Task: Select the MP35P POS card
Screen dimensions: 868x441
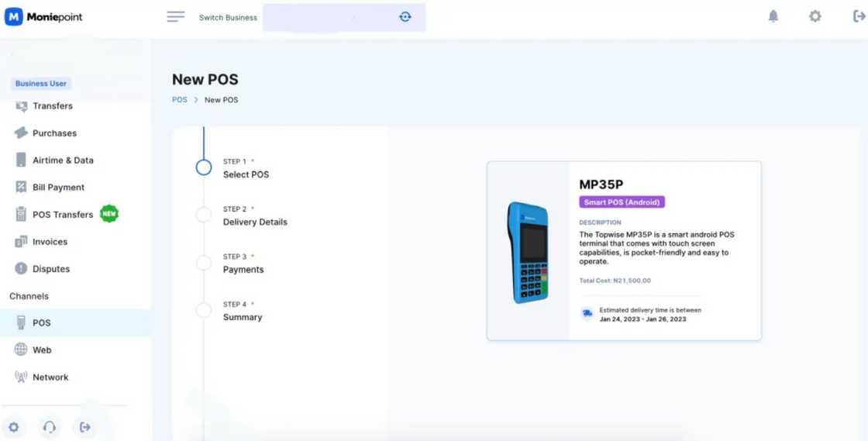Action: tap(624, 250)
